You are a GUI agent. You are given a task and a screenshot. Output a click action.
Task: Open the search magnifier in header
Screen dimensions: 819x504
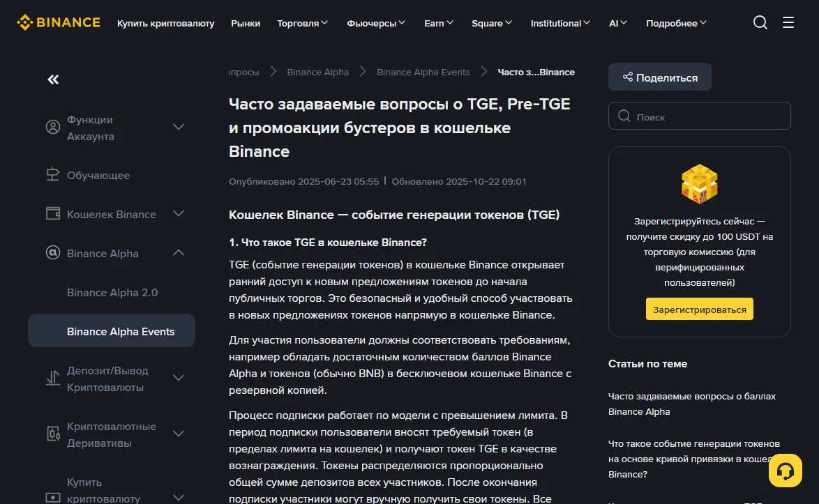(760, 22)
